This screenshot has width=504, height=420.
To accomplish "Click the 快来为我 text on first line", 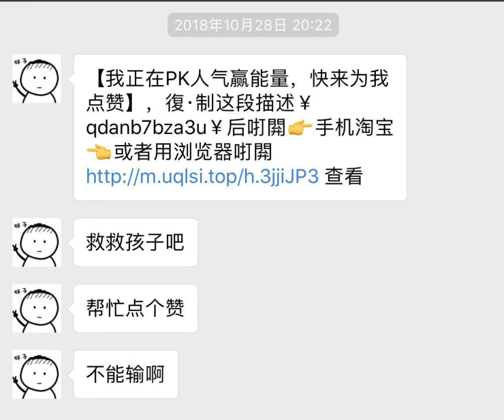I will point(349,79).
